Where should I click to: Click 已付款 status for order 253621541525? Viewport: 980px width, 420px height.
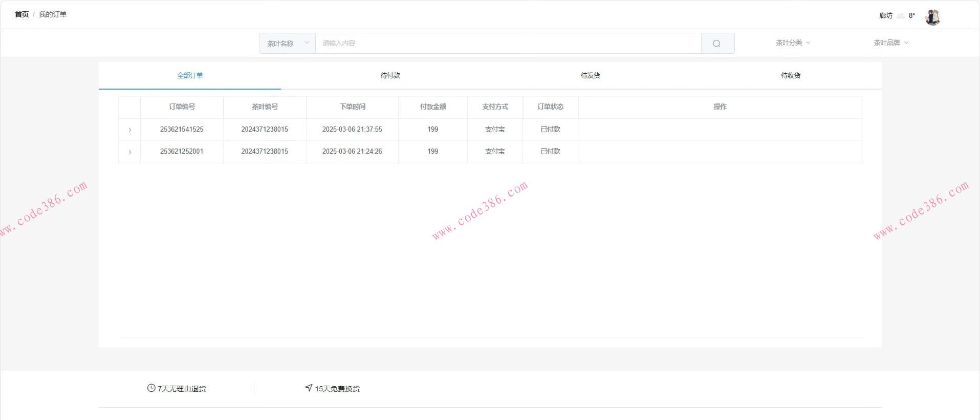[550, 130]
